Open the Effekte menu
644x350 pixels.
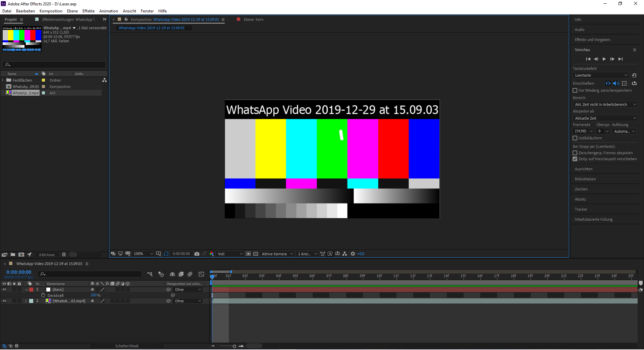88,11
